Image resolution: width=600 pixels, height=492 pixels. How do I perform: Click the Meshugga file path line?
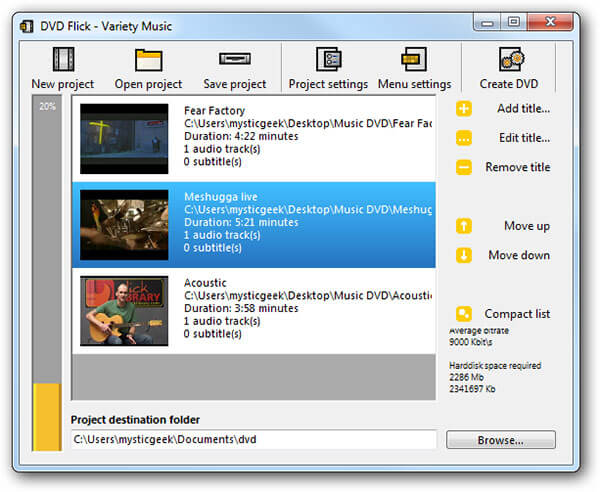point(308,210)
